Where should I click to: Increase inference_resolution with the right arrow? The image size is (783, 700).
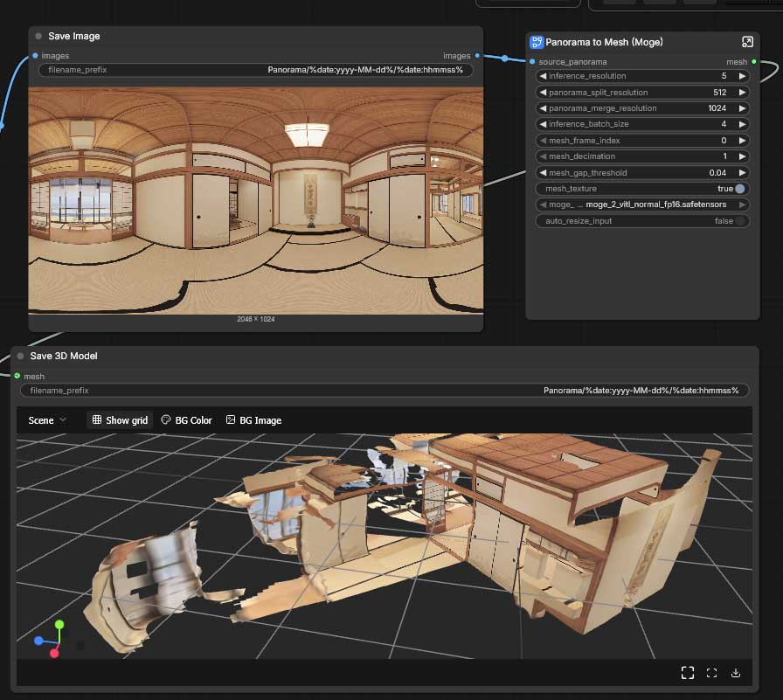743,76
